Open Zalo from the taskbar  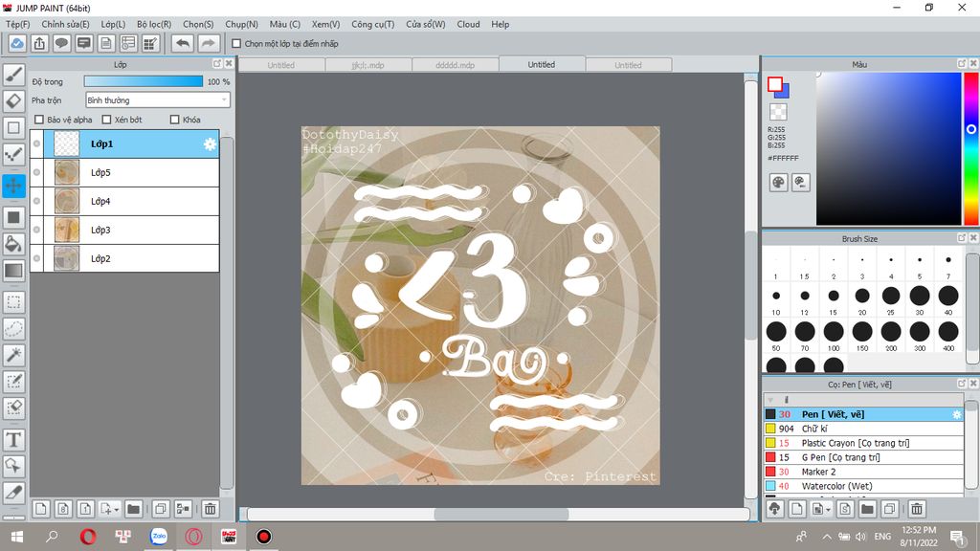click(x=159, y=536)
